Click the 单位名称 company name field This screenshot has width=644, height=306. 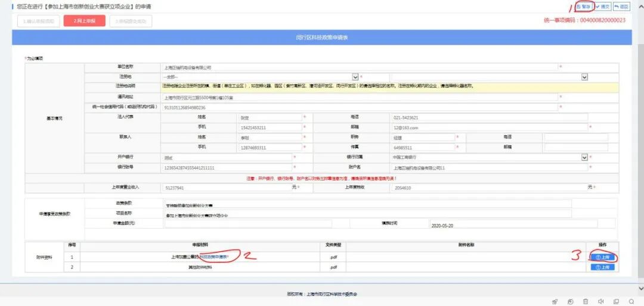[x=360, y=67]
